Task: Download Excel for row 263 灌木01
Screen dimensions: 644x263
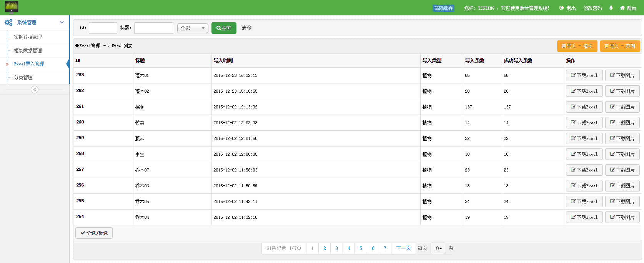Action: pos(584,75)
